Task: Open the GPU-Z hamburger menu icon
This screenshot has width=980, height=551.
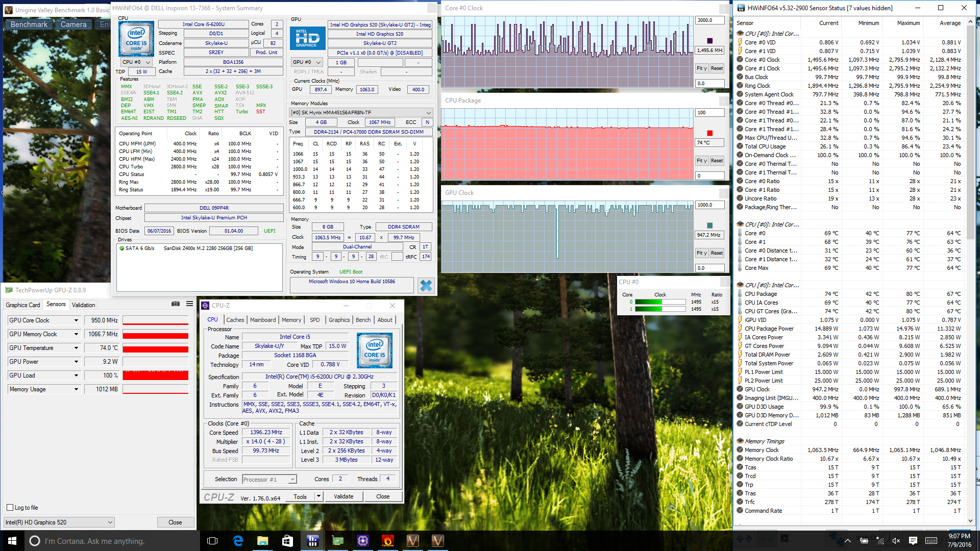Action: [189, 304]
